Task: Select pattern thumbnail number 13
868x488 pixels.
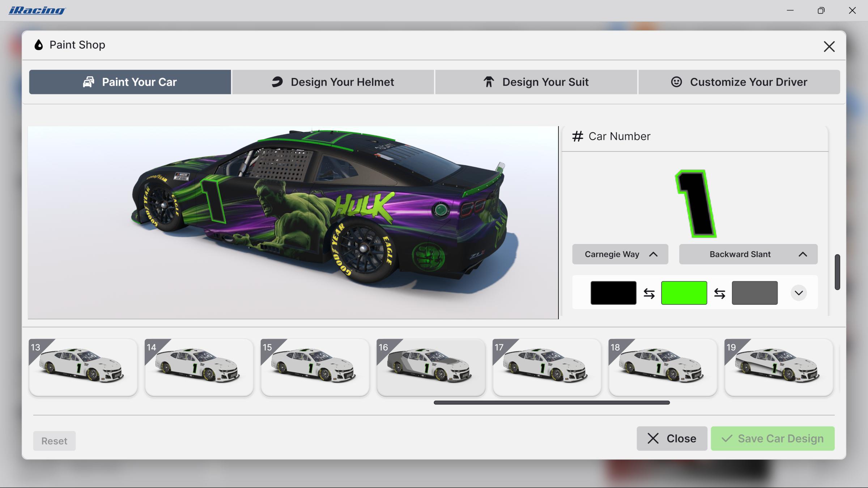Action: [83, 367]
